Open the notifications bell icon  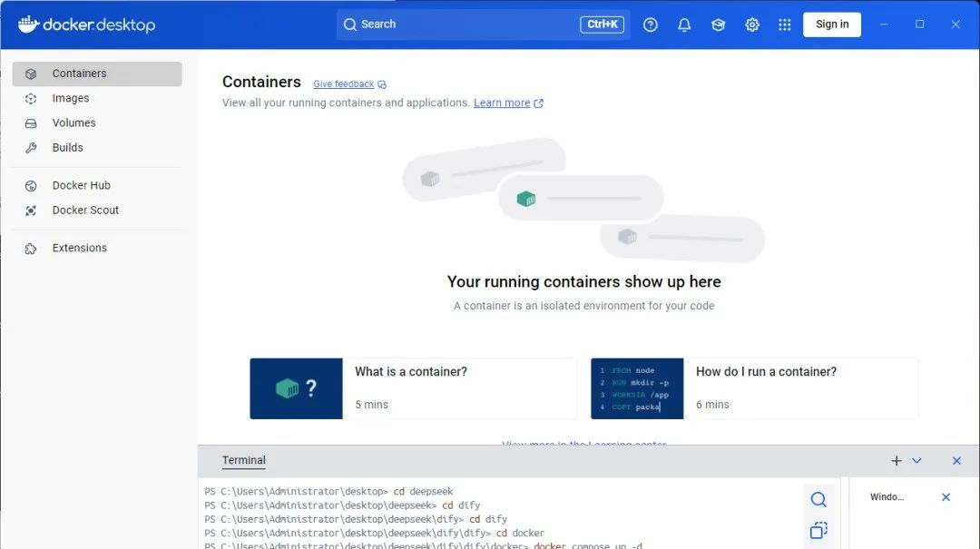click(x=684, y=25)
